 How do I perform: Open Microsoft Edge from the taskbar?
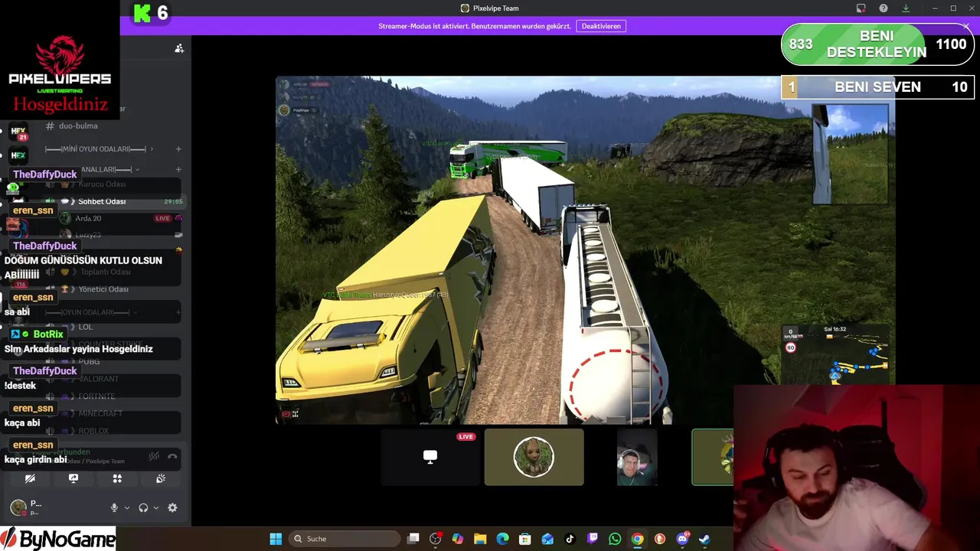pyautogui.click(x=503, y=539)
